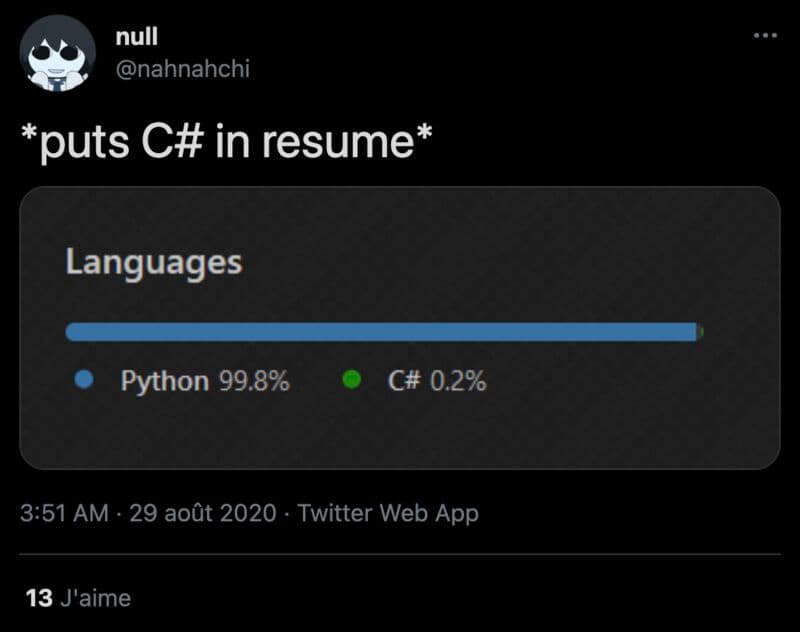Select the Python 99.8% label
Image resolution: width=800 pixels, height=632 pixels.
coord(205,381)
